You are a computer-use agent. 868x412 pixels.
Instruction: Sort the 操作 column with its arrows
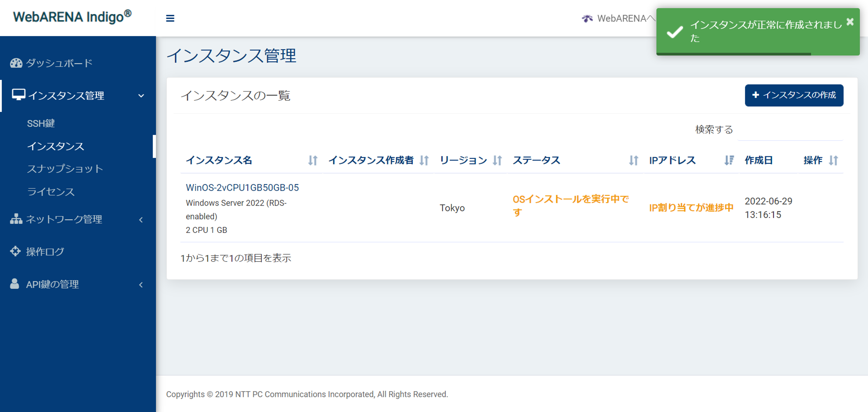(x=833, y=161)
